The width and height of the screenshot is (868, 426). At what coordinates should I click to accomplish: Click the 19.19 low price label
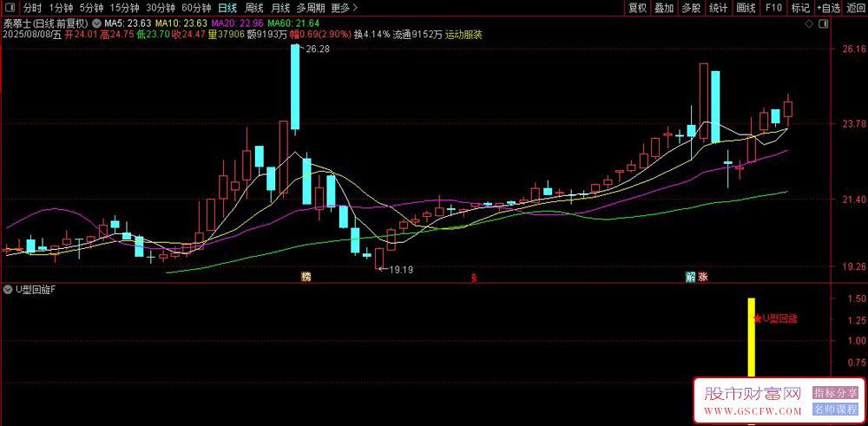click(401, 270)
